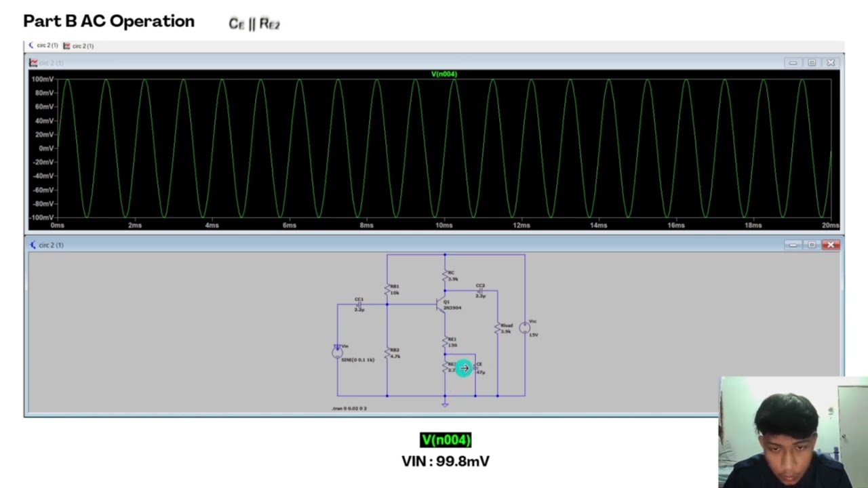Viewport: 868px width, 488px height.
Task: Click the CC2 2.2µ output capacitor
Action: click(480, 291)
